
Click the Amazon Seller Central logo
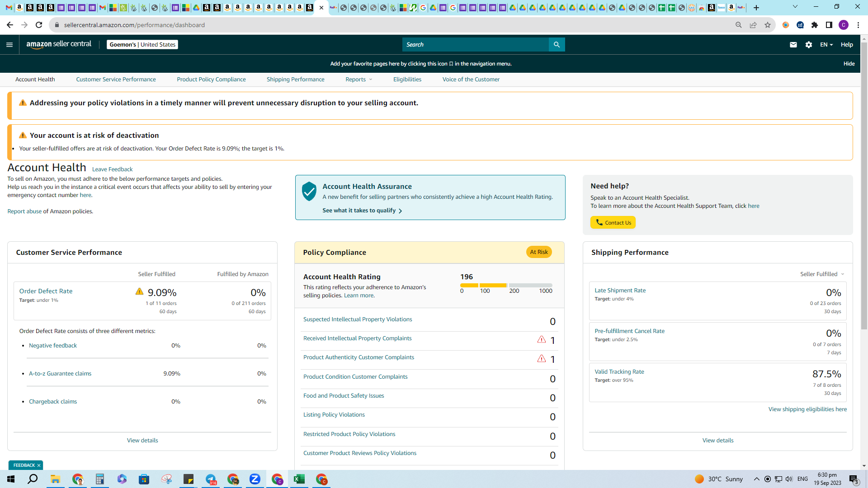(59, 44)
